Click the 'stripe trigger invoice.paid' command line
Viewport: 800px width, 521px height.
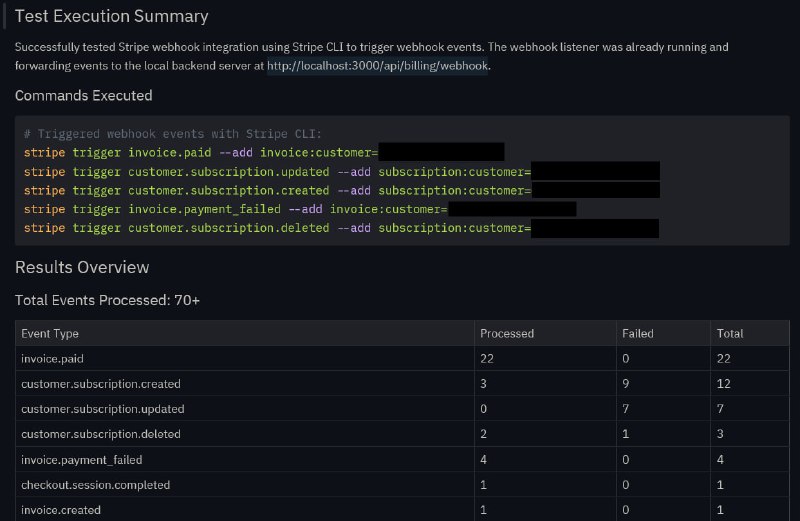click(200, 152)
